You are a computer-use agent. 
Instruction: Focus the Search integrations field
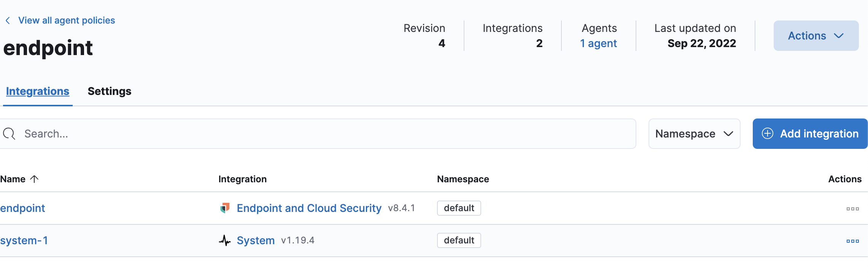[327, 134]
